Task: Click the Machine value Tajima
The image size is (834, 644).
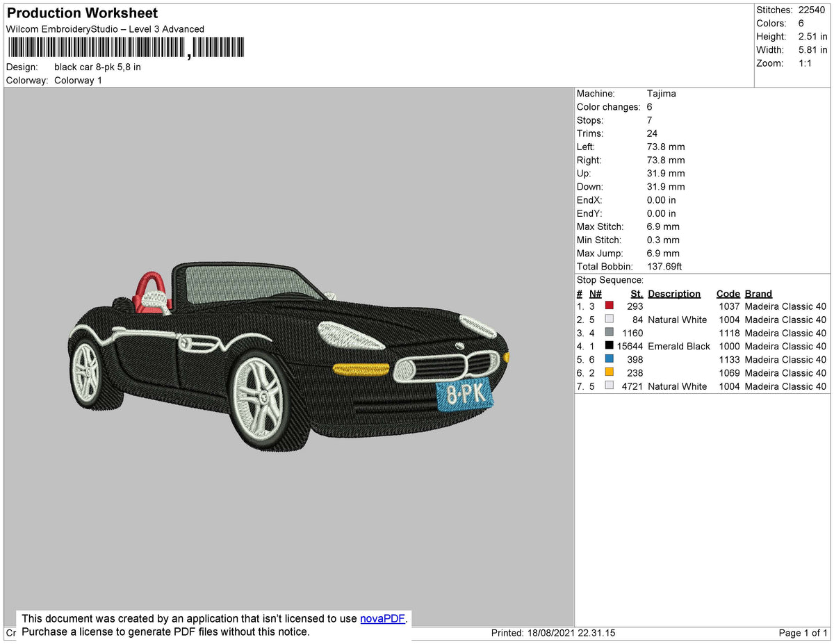Action: pos(661,94)
